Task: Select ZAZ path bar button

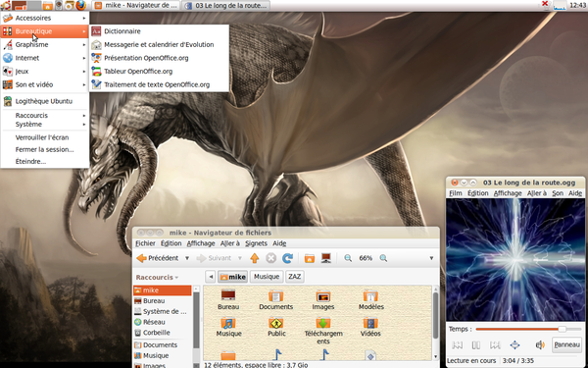Action: point(295,277)
